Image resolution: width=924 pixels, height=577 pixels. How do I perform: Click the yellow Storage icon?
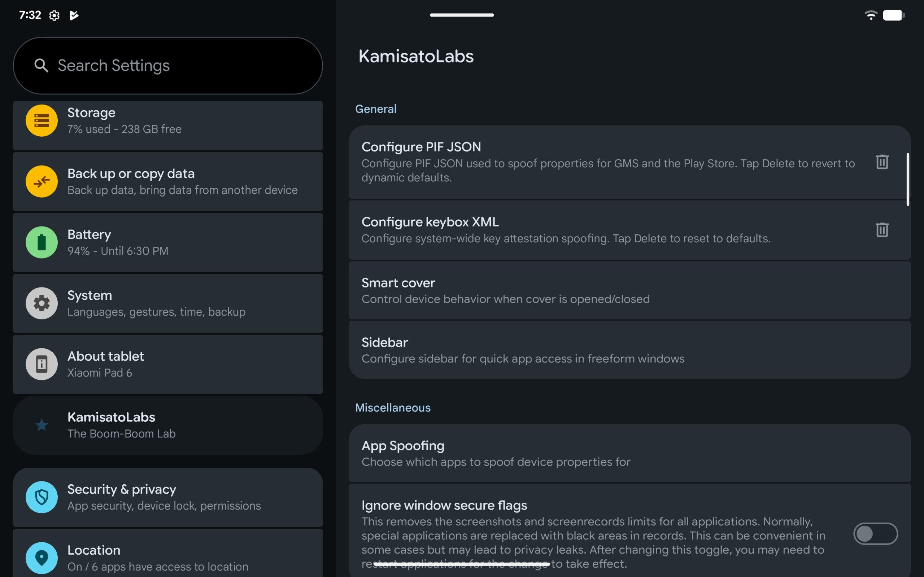[42, 120]
